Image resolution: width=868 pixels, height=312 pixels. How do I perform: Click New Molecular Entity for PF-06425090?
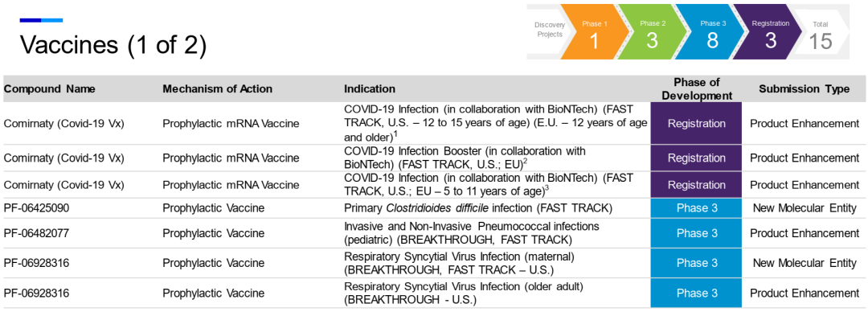click(x=805, y=208)
